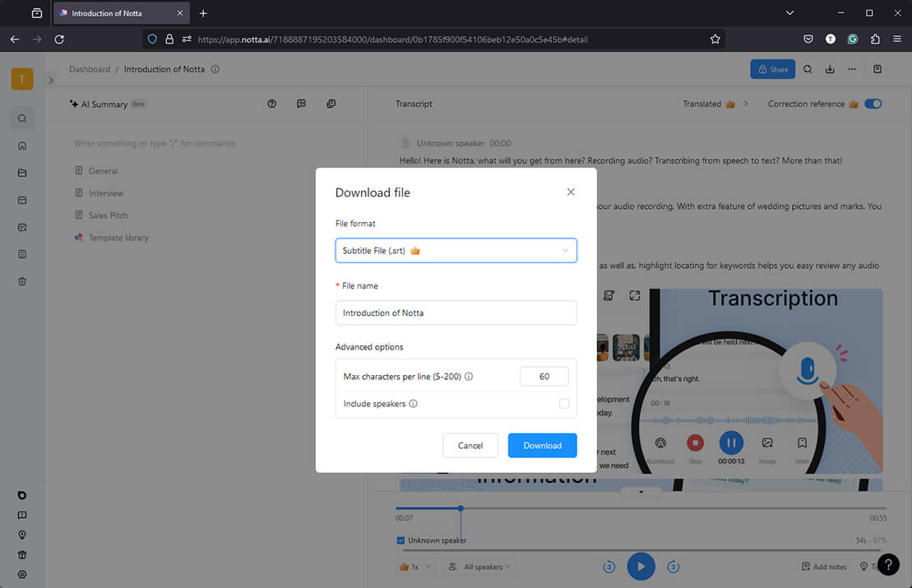
Task: Open the gift icon in sidebar
Action: pyautogui.click(x=22, y=555)
